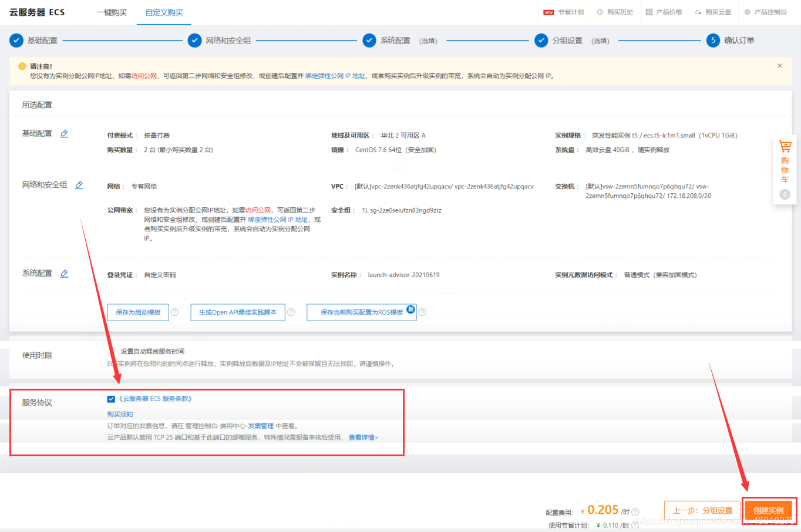Switch to the 一键购买 tab

(x=112, y=12)
